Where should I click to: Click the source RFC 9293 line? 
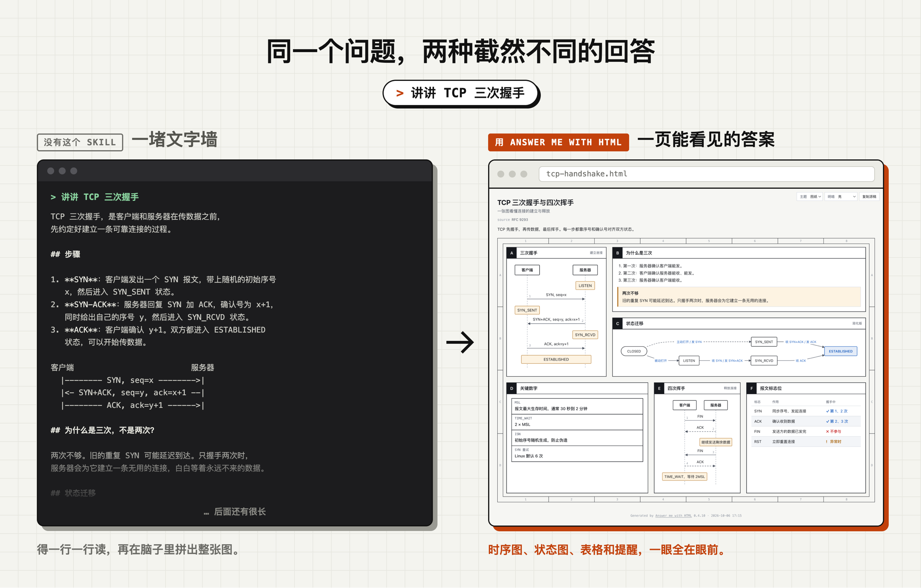(513, 220)
